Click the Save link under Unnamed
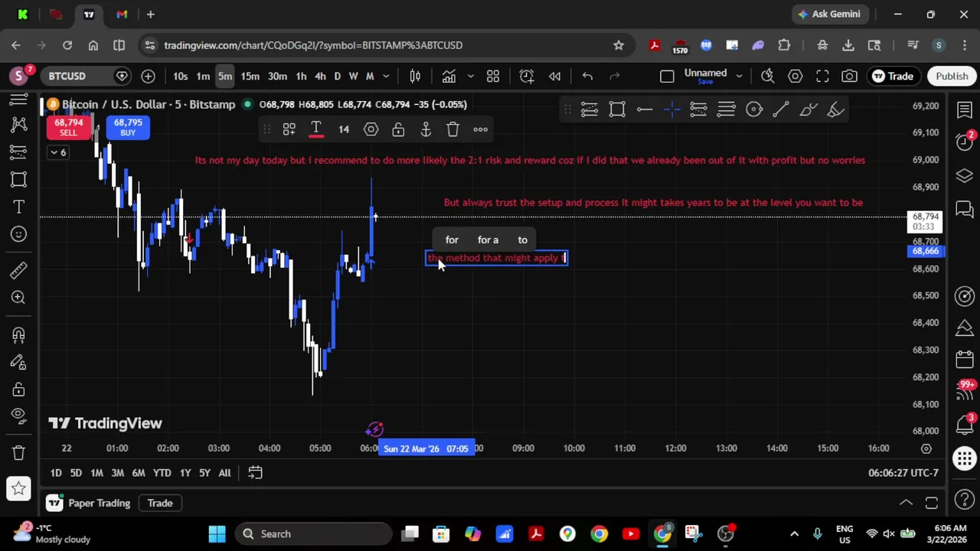Screen dimensions: 980x551 coord(705,82)
